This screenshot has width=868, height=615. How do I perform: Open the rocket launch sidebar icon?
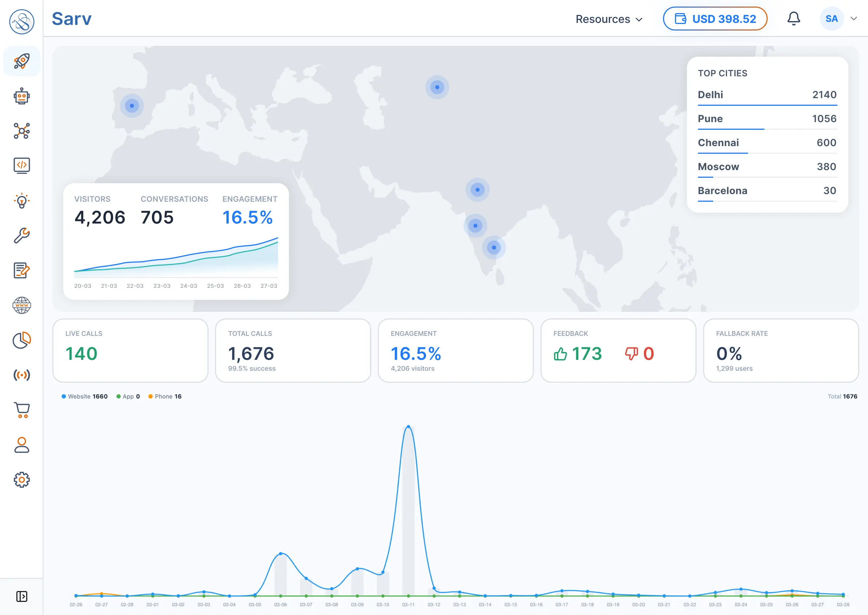(x=21, y=61)
